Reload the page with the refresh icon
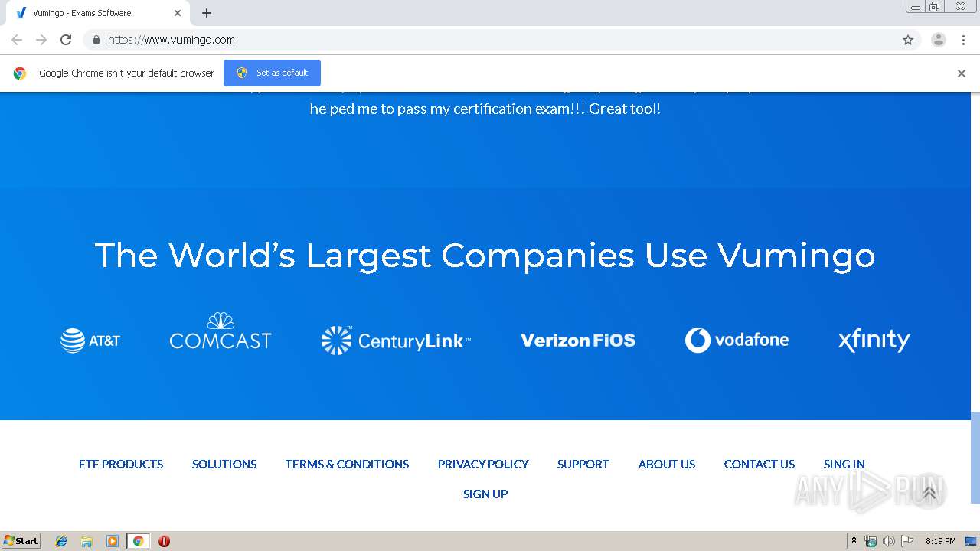Viewport: 980px width, 551px height. [66, 40]
